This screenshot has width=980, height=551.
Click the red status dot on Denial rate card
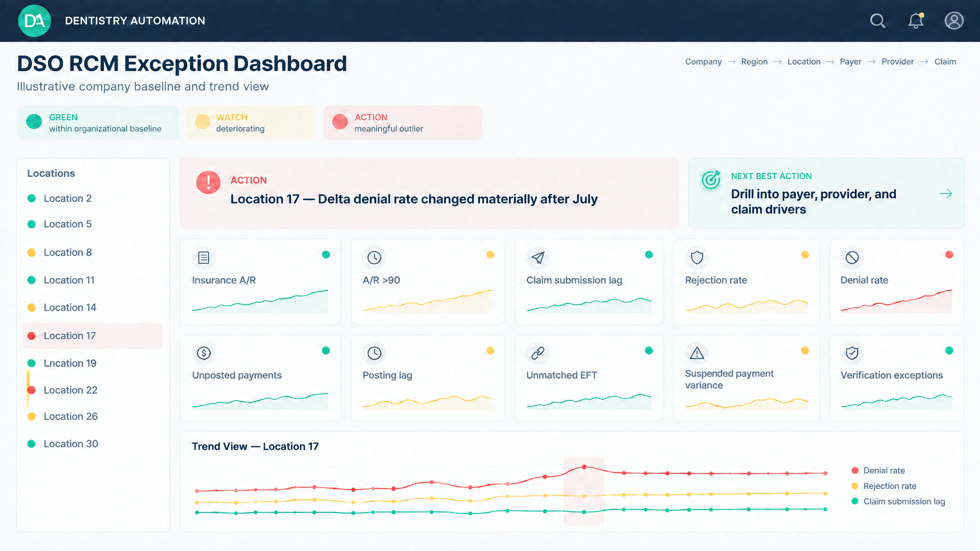949,254
